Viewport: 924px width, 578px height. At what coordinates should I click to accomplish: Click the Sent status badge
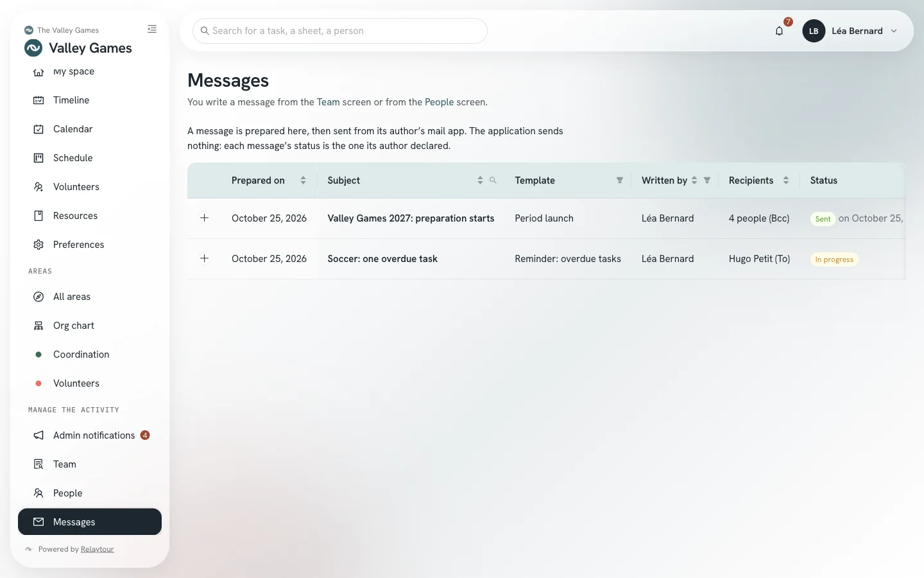point(823,219)
